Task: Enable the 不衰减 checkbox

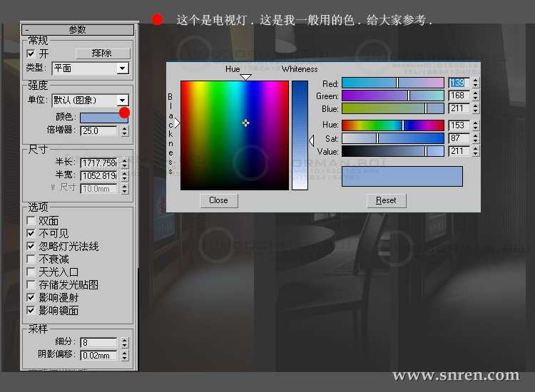Action: coord(31,259)
